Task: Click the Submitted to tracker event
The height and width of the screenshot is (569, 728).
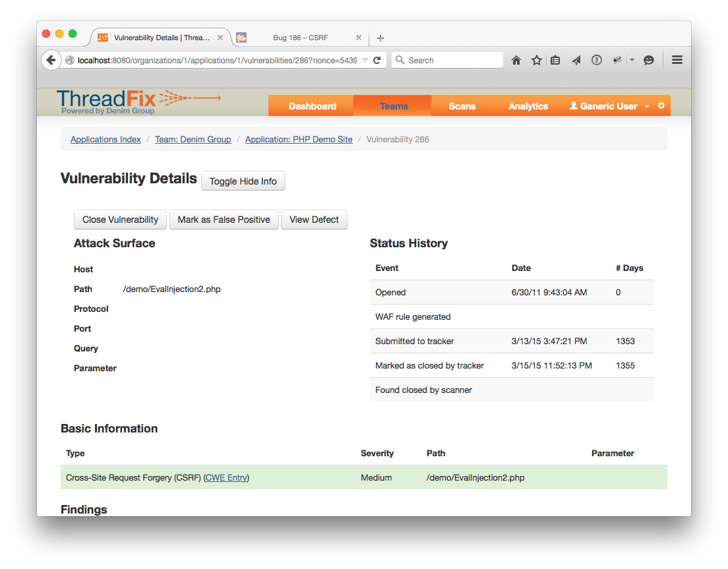Action: pyautogui.click(x=414, y=341)
